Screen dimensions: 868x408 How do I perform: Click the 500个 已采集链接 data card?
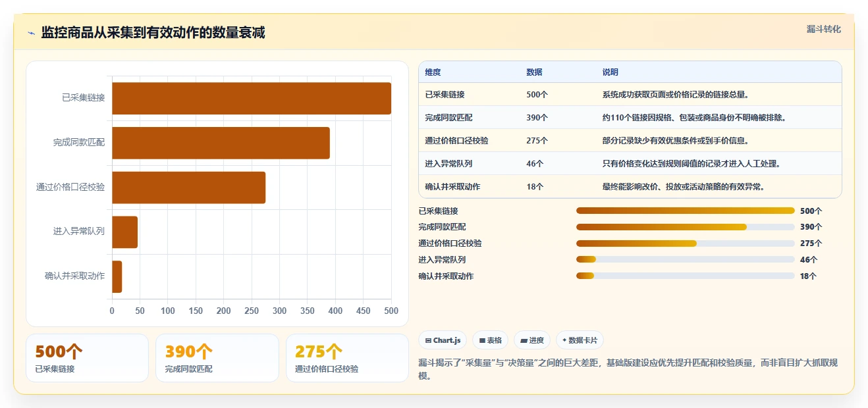coord(87,358)
